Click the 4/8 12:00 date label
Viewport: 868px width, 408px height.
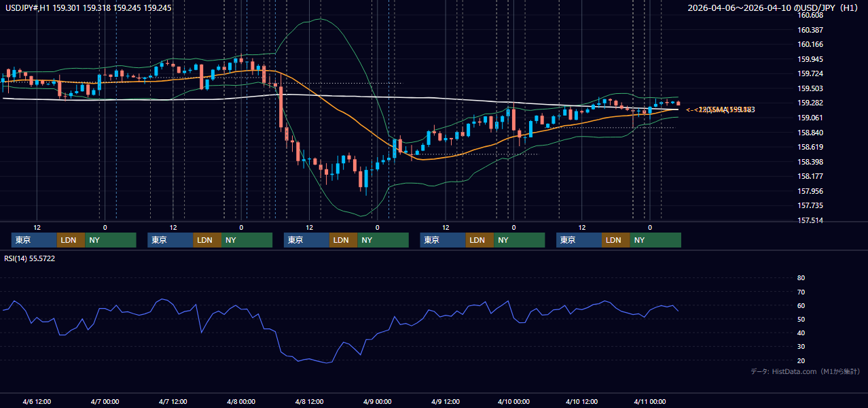(x=309, y=401)
